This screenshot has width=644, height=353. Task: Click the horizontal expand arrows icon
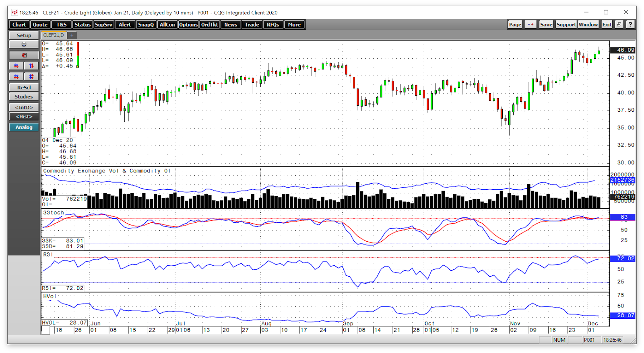click(16, 66)
